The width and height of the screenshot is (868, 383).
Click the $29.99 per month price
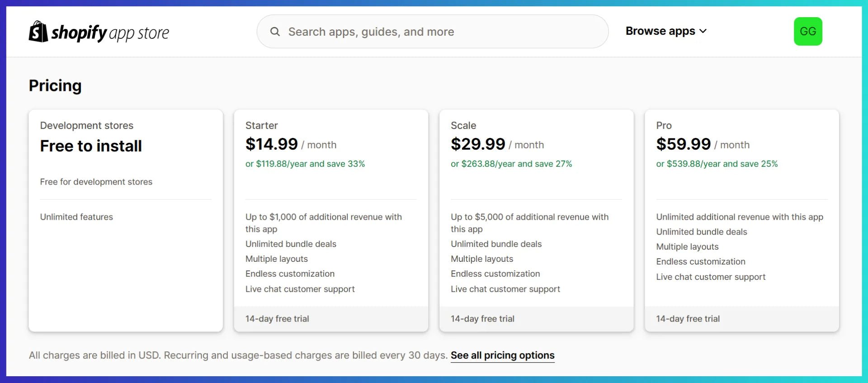coord(478,144)
